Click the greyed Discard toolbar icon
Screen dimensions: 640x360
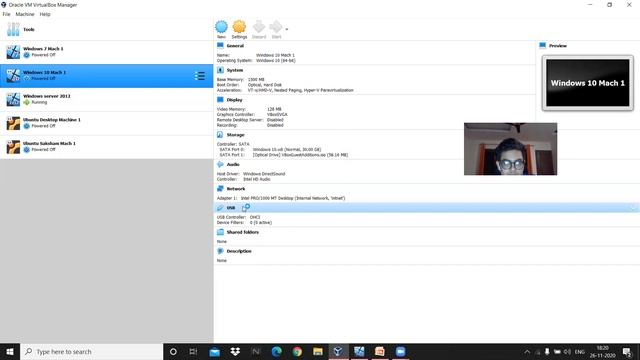click(x=259, y=27)
